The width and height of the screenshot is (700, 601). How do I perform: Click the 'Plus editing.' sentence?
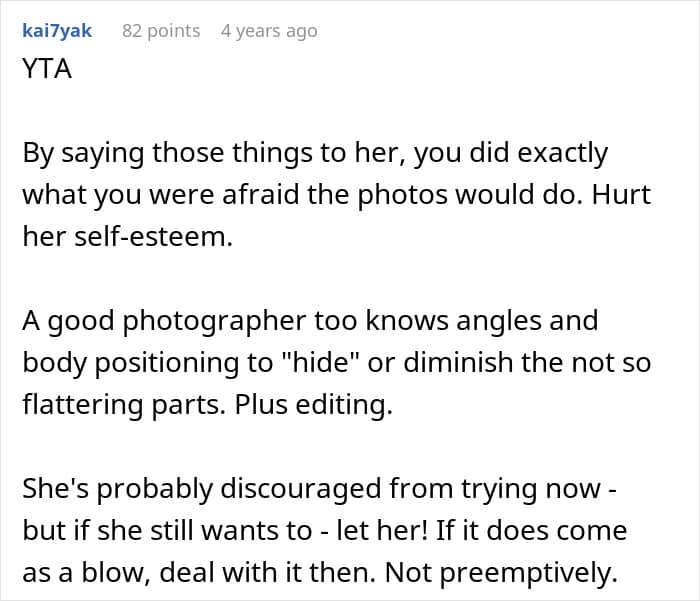tap(314, 405)
